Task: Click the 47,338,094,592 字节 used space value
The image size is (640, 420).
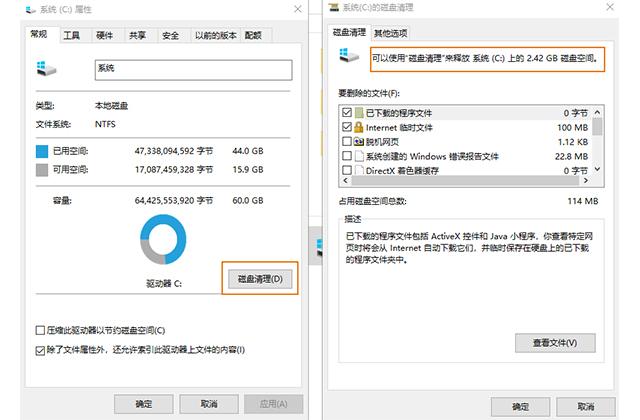Action: 174,151
